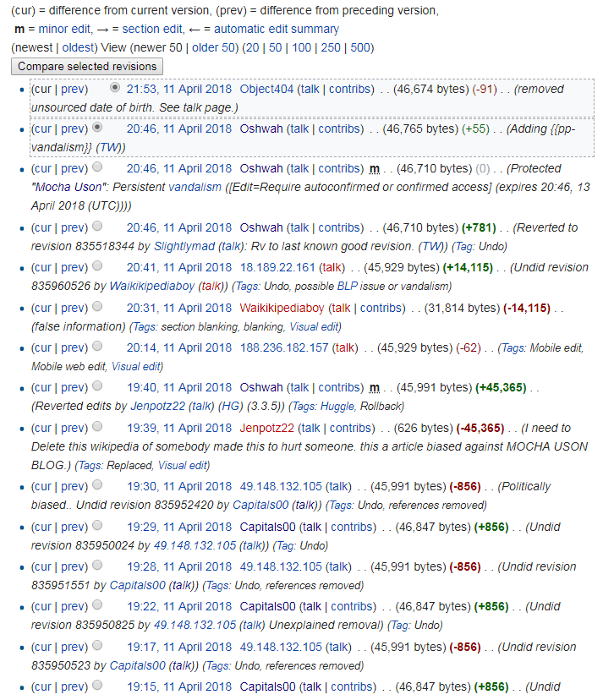The image size is (603, 700).
Task: Open contribs for Jenpotz22 on 19:39 row
Action: 351,428
